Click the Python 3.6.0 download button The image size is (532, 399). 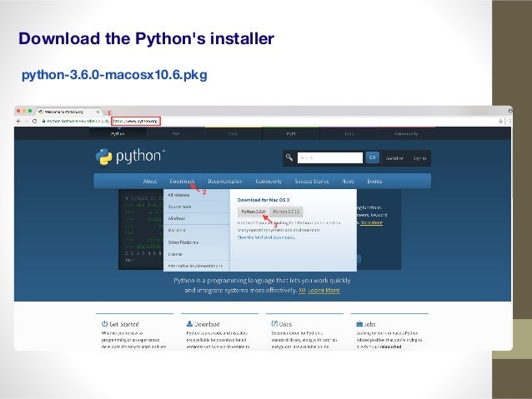[253, 212]
